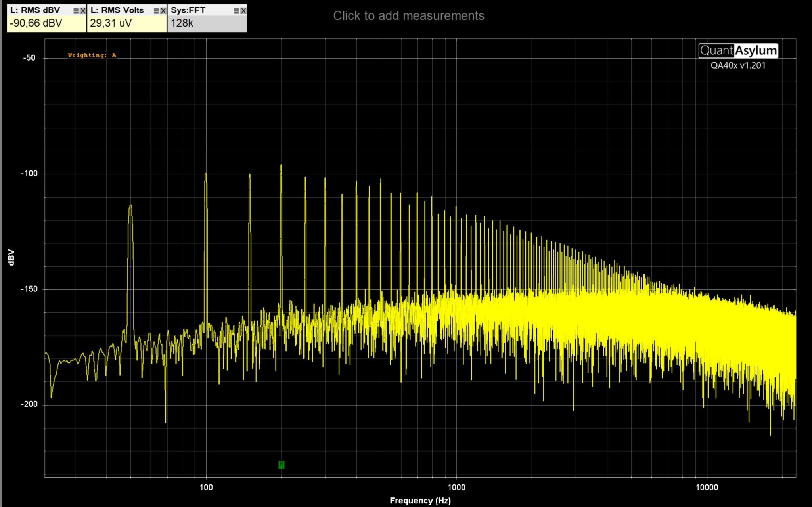Image resolution: width=812 pixels, height=507 pixels.
Task: Click the green F frequency marker
Action: (281, 464)
